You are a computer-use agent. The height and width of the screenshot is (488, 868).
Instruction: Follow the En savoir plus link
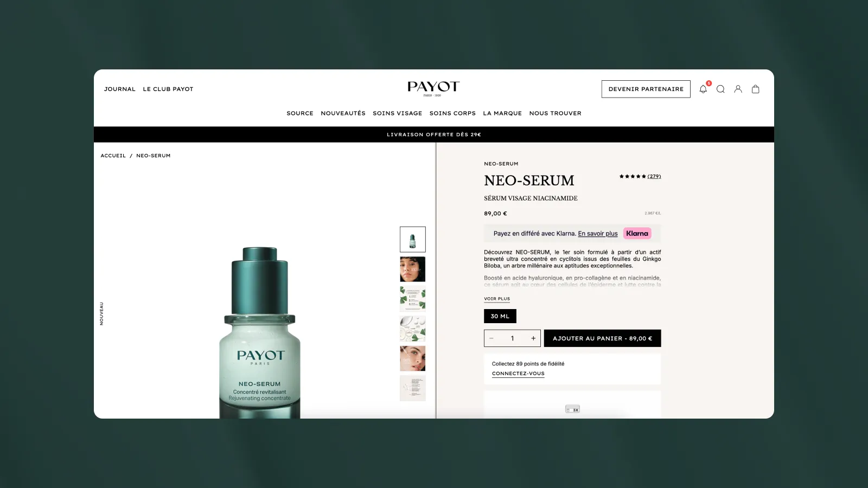[598, 234]
